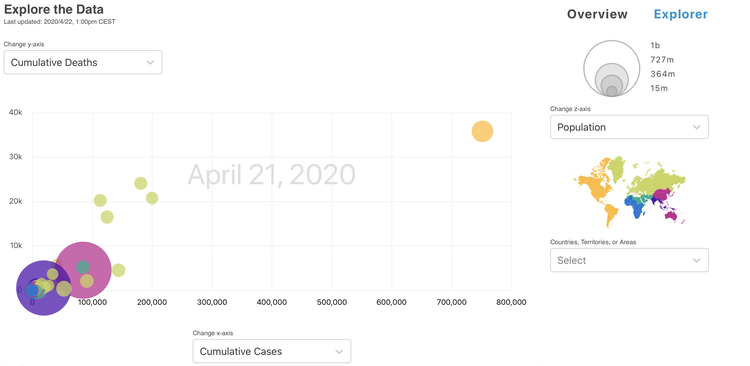Image resolution: width=750 pixels, height=366 pixels.
Task: Select South America on the region map
Action: pos(609,214)
